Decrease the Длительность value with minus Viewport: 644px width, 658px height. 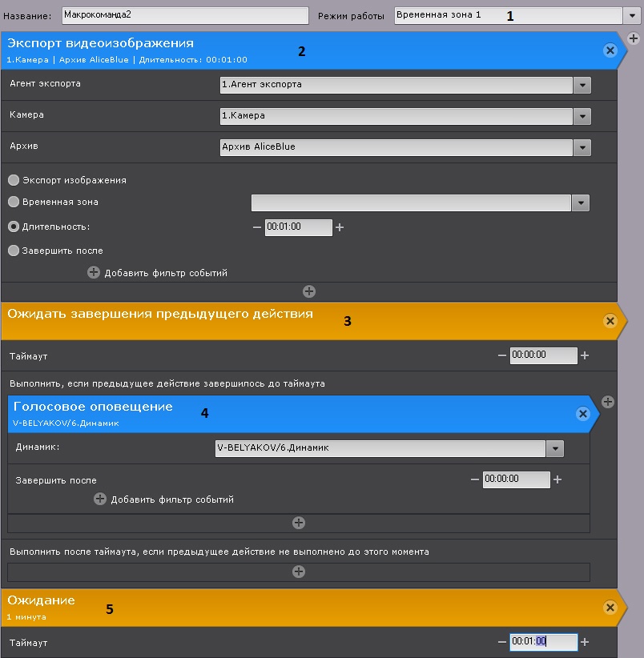click(x=256, y=227)
